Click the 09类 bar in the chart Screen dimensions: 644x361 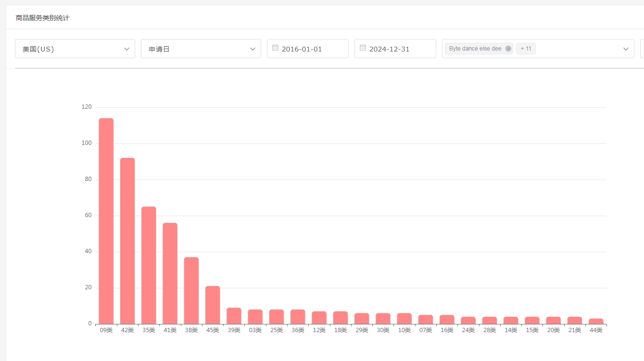(106, 221)
